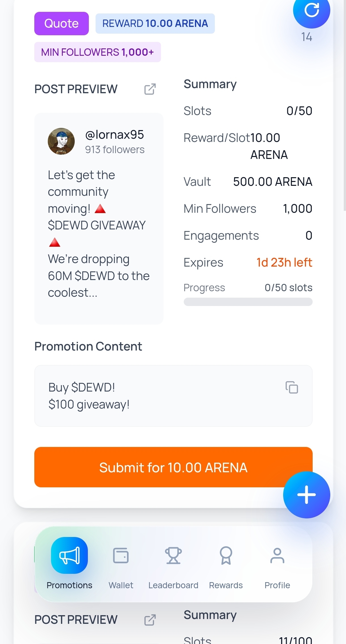Image resolution: width=346 pixels, height=644 pixels.
Task: Open the Wallet icon in navigation
Action: point(121,555)
